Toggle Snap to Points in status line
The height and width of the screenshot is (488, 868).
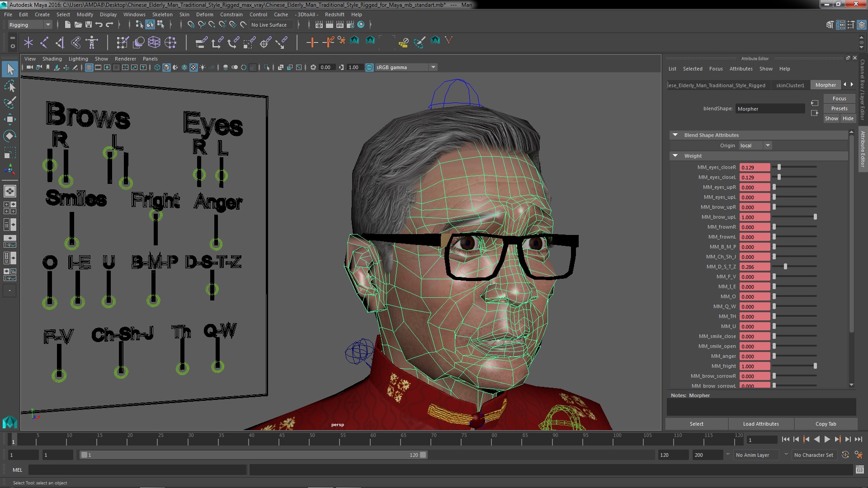212,25
